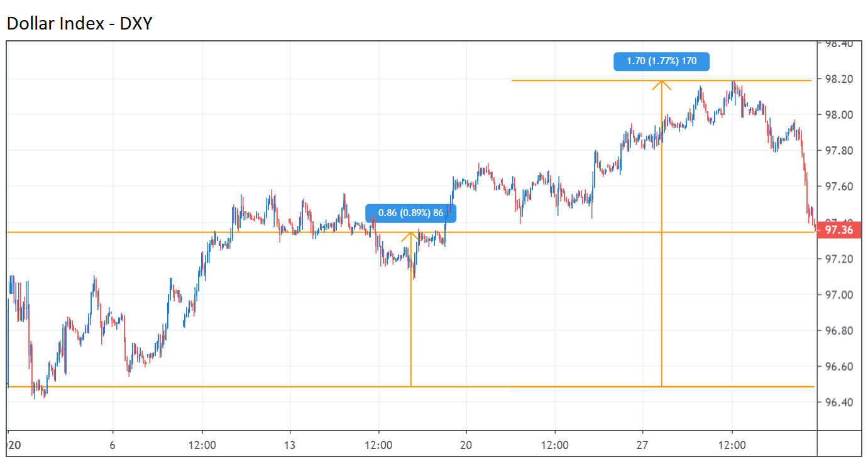Click the arrowhead atop the taller orange arrow
Screen dimensions: 868x466
click(x=661, y=84)
